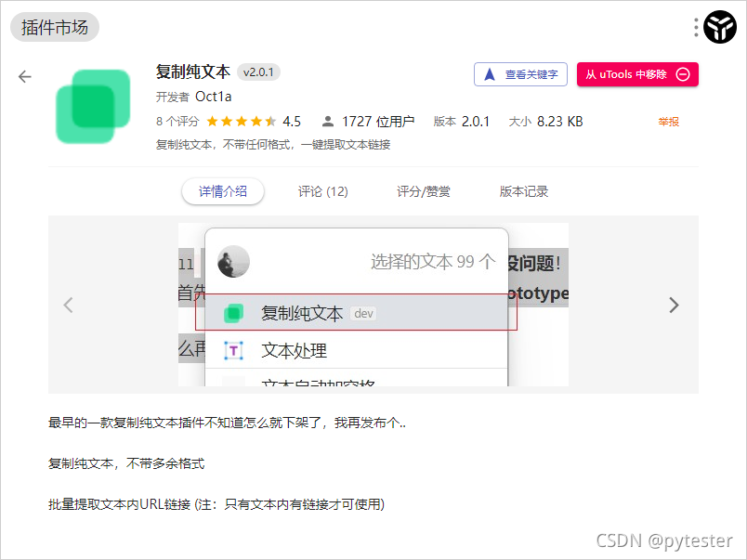The image size is (747, 560).
Task: Click the 复制纯文本 plugin title
Action: [193, 72]
